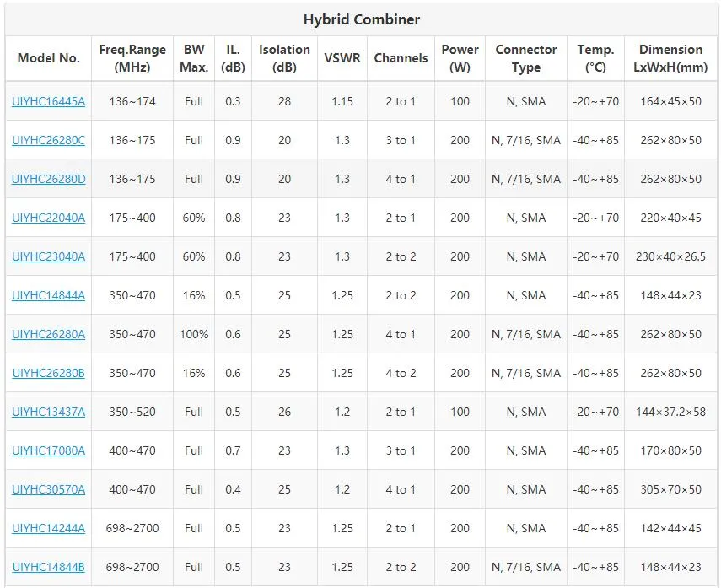This screenshot has width=721, height=588.
Task: Open the UIYHC26280C product link
Action: 48,140
